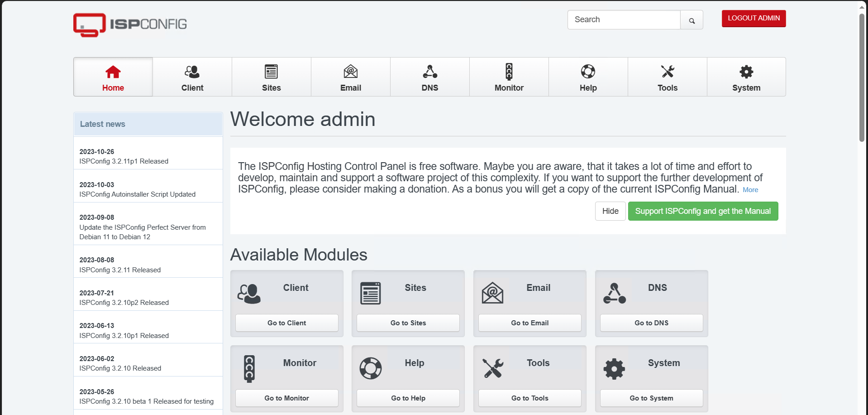Click the Client module card icon
Screen dimensions: 868x415
point(249,294)
